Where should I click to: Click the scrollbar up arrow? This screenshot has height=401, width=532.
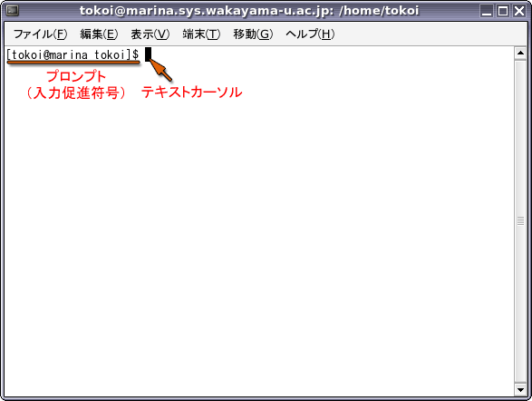520,54
